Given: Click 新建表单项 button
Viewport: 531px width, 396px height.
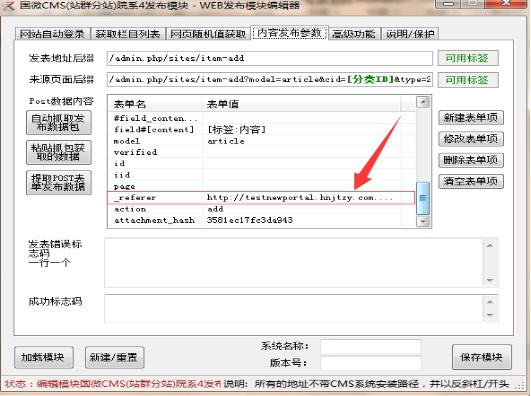Looking at the screenshot, I should (471, 118).
